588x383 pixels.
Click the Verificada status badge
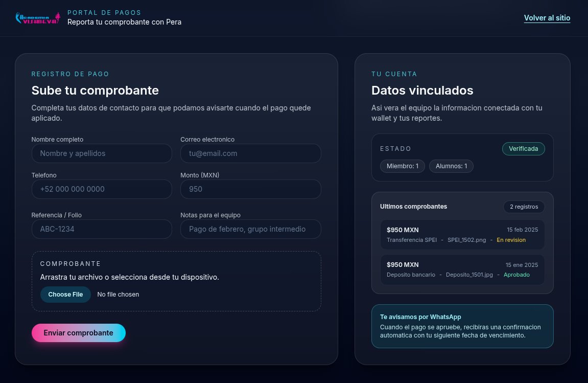point(523,149)
